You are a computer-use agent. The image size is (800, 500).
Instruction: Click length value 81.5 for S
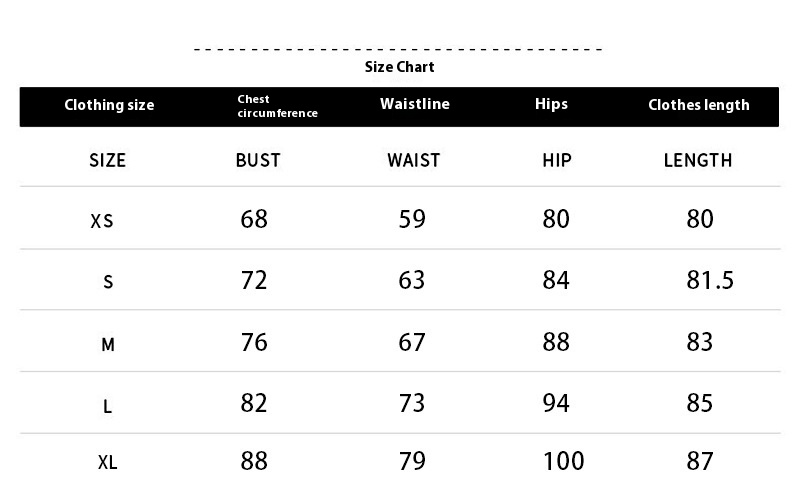click(x=710, y=280)
